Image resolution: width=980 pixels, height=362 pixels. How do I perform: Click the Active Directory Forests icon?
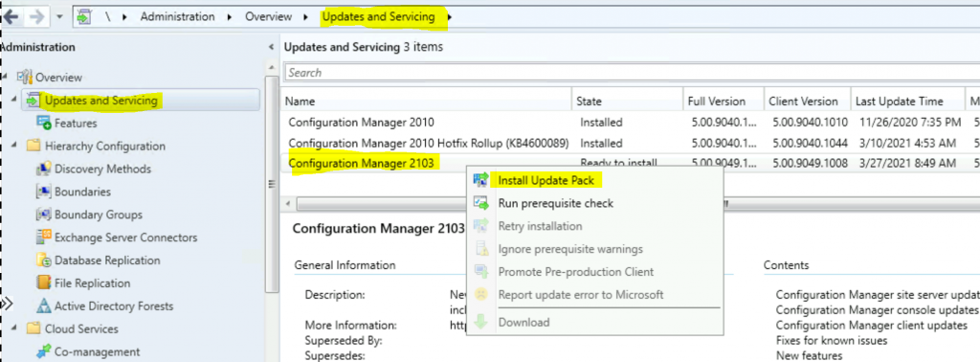click(44, 305)
